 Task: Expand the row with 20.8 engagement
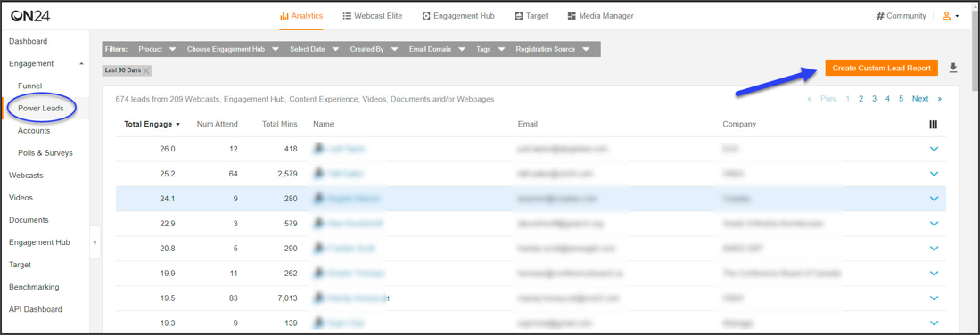click(935, 248)
